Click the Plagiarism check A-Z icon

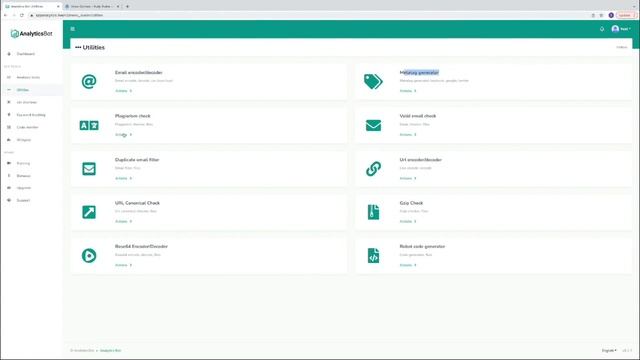click(89, 125)
